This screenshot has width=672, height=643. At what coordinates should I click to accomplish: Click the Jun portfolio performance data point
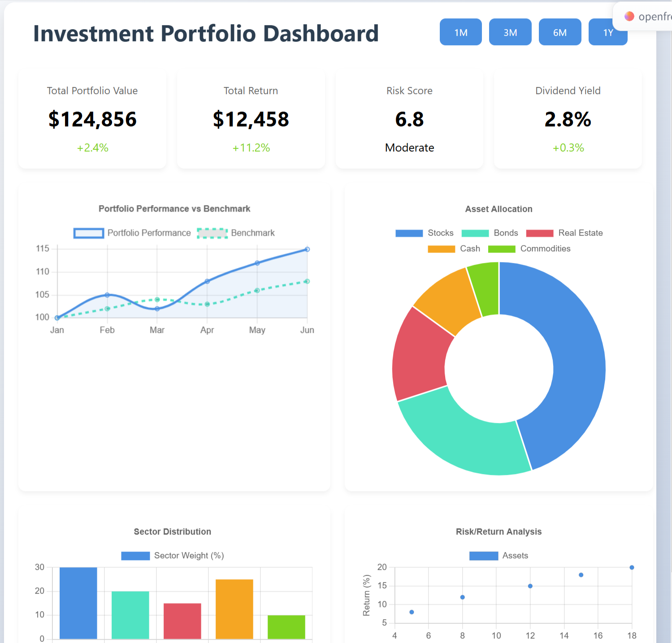pyautogui.click(x=307, y=249)
